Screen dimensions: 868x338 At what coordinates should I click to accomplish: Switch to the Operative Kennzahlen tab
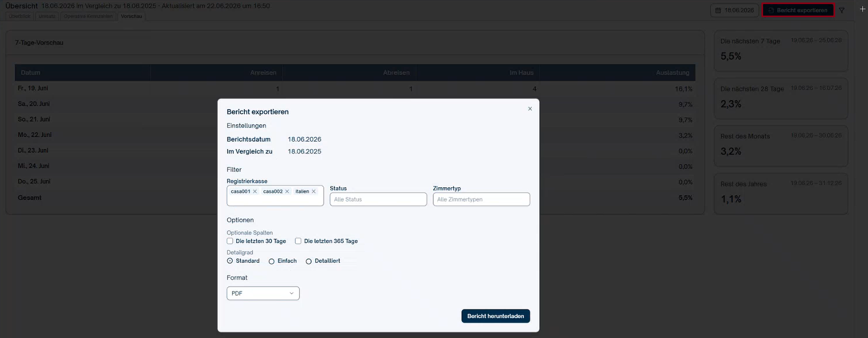(x=88, y=16)
